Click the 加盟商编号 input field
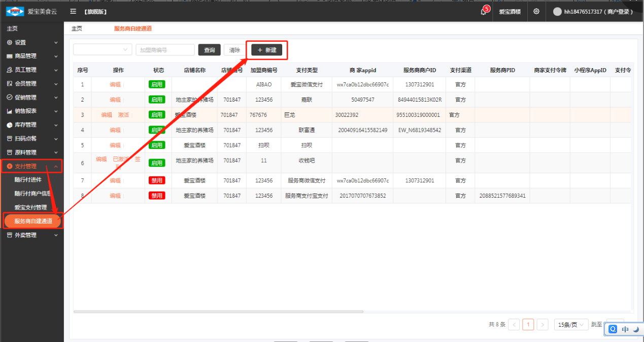The height and width of the screenshot is (342, 644). 165,50
